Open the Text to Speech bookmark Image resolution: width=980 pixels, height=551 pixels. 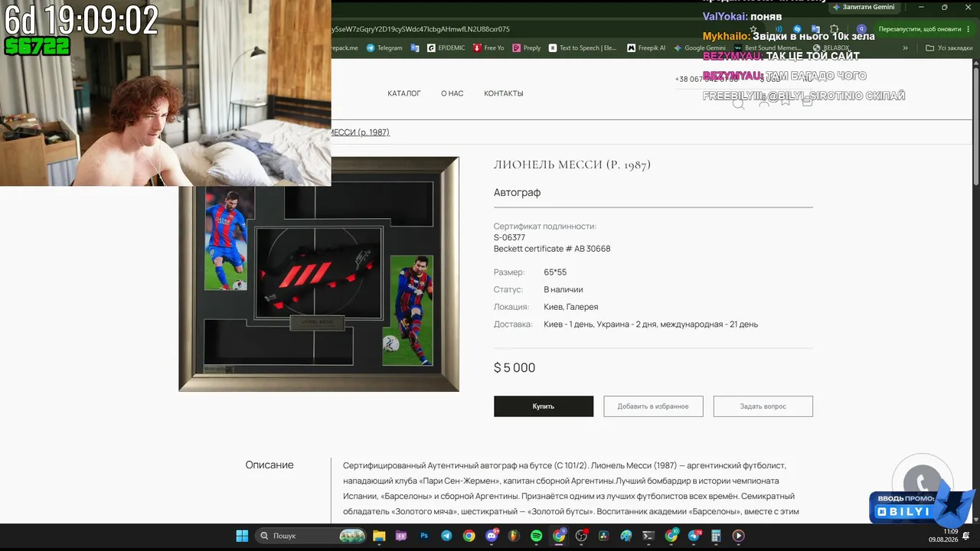coord(583,47)
